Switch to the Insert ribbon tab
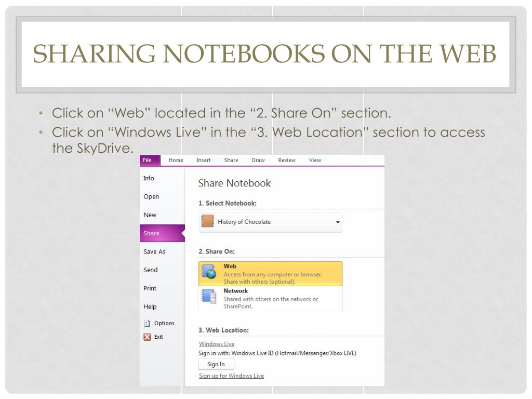The height and width of the screenshot is (399, 532). click(x=203, y=160)
